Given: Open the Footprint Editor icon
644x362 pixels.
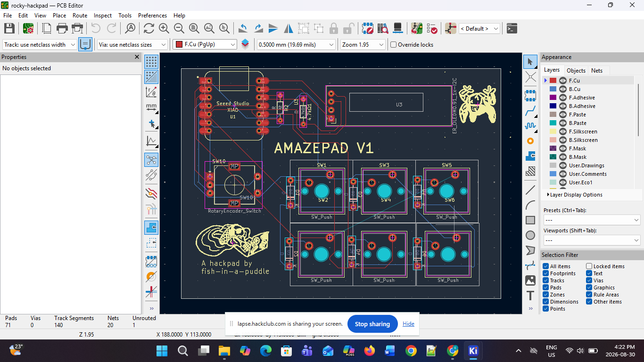Looking at the screenshot, I should (x=367, y=28).
